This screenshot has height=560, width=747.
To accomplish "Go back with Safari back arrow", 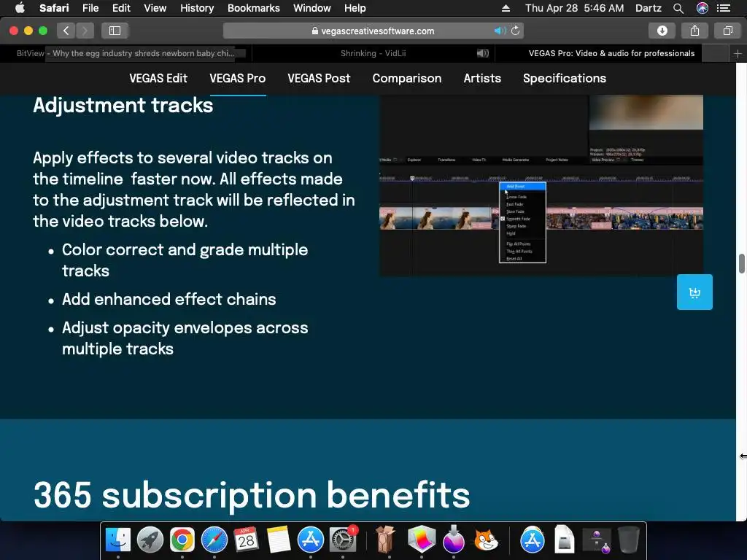I will pos(66,31).
